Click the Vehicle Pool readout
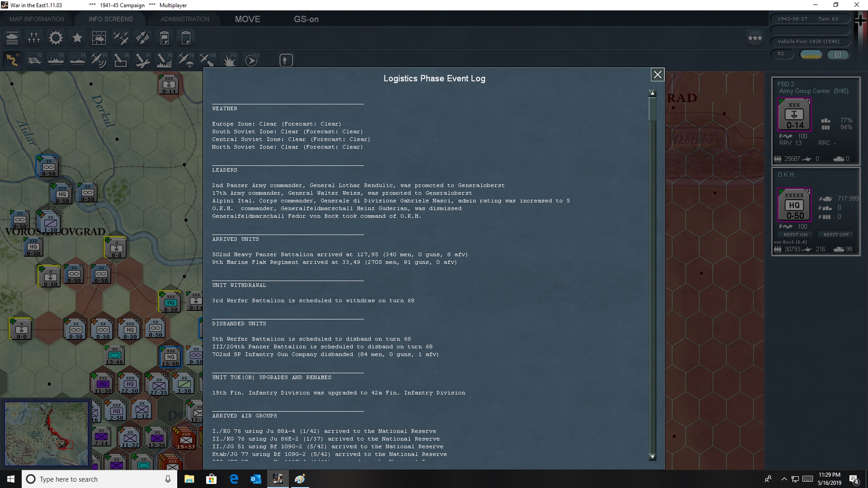Screen dimensions: 868x488 click(810, 41)
